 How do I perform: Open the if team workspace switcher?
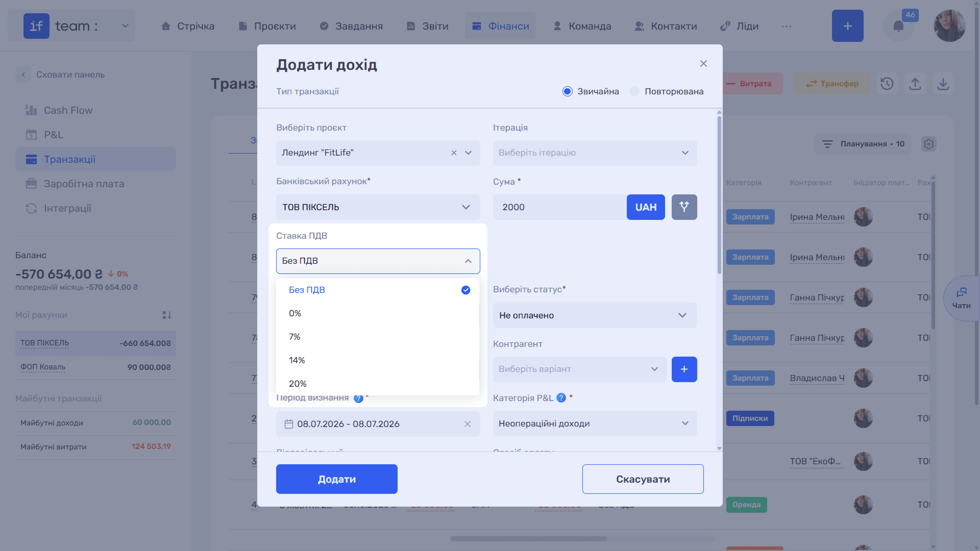71,26
